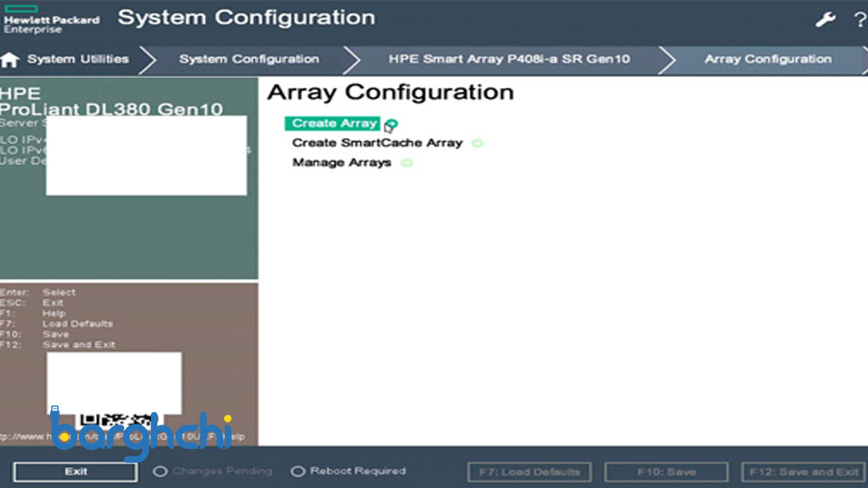Navigate to System Configuration breadcrumb

tap(249, 60)
